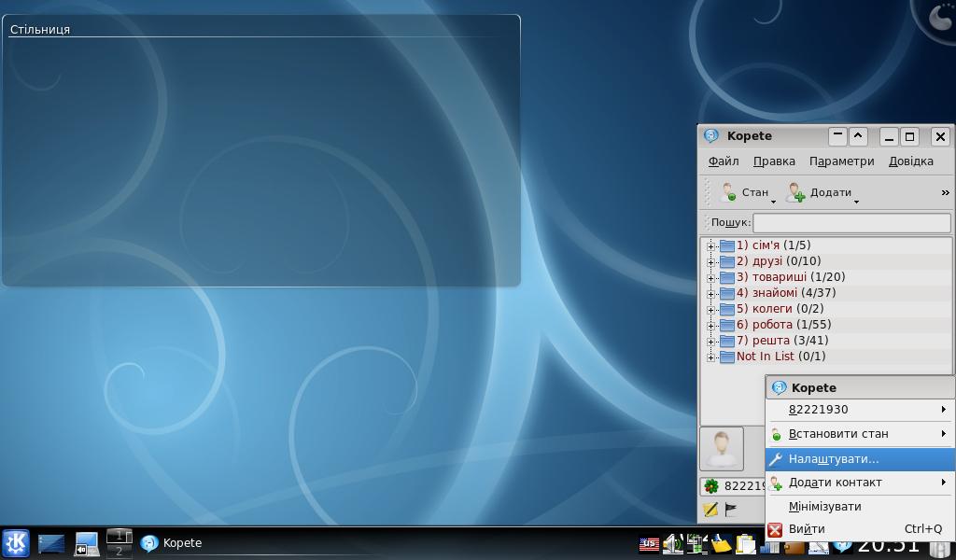956x560 pixels.
Task: Open the KDE application launcher
Action: 16,543
